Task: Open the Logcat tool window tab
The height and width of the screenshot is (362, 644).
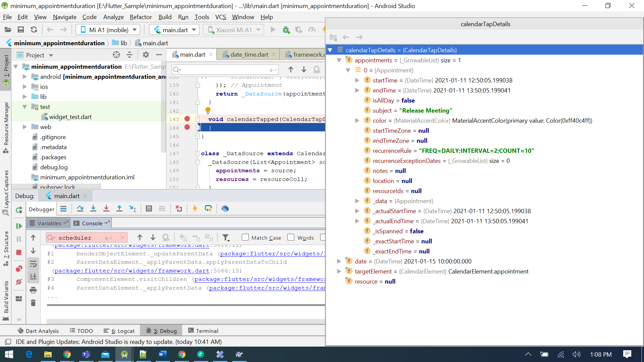Action: (x=119, y=331)
